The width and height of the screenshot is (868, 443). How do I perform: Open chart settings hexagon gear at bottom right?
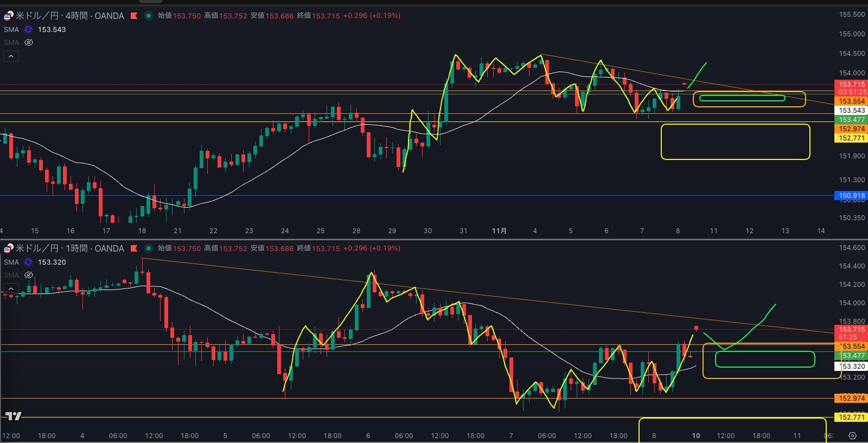tap(852, 435)
